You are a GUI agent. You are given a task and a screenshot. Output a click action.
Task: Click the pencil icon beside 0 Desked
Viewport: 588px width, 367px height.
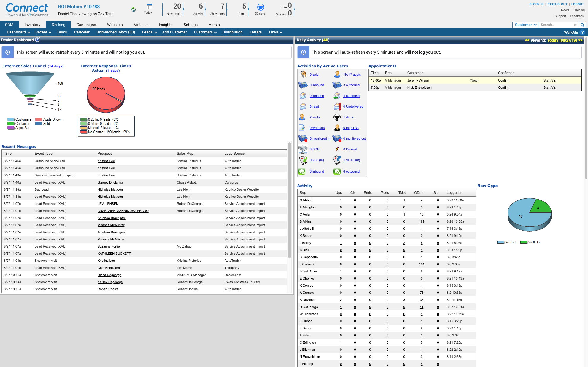[x=337, y=149]
